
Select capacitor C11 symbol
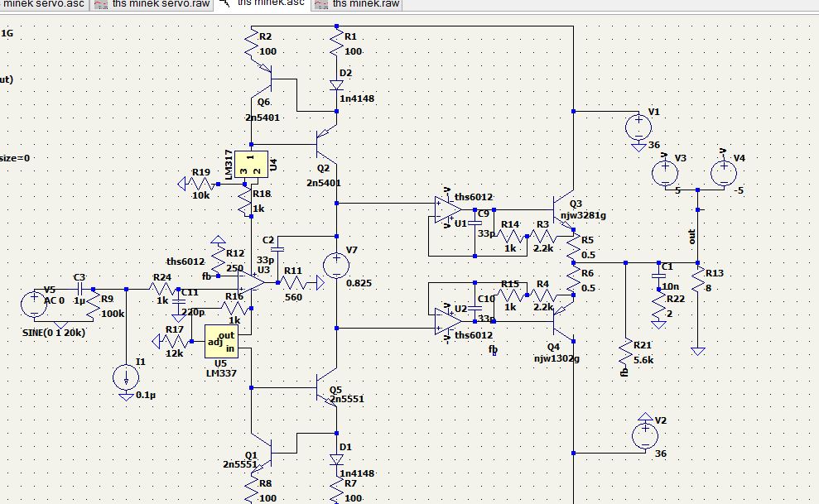(179, 301)
